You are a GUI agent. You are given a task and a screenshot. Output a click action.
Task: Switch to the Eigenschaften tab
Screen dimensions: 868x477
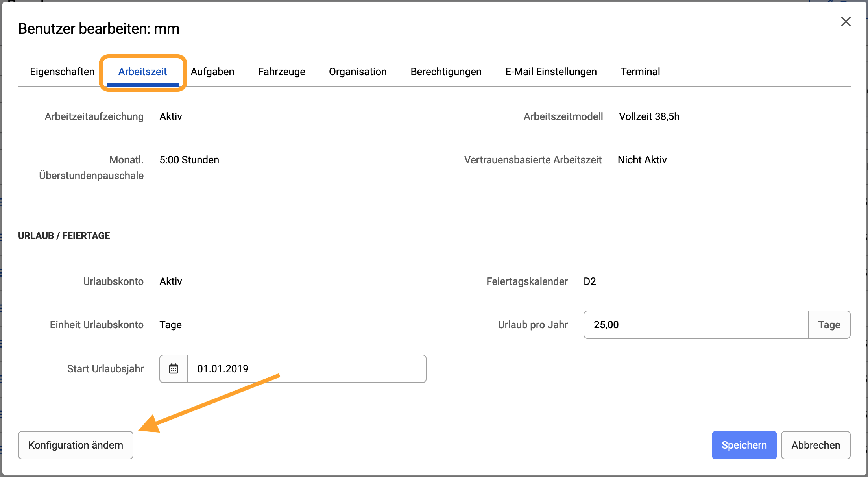coord(62,72)
